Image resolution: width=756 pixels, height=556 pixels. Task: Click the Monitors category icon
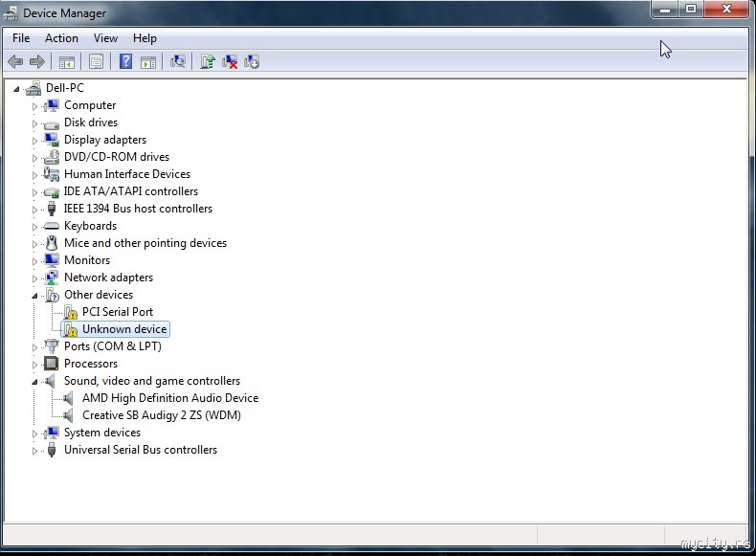[x=51, y=260]
